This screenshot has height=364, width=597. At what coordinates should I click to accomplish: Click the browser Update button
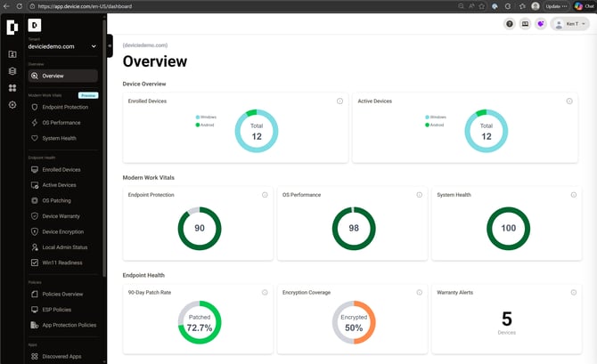(x=556, y=6)
